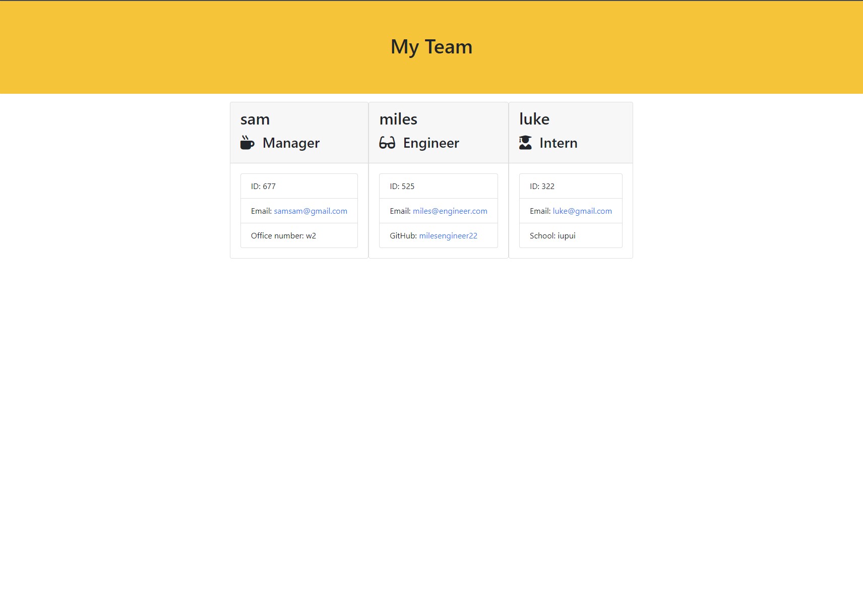Open the luke@gmail.com email link
863x616 pixels.
tap(582, 211)
